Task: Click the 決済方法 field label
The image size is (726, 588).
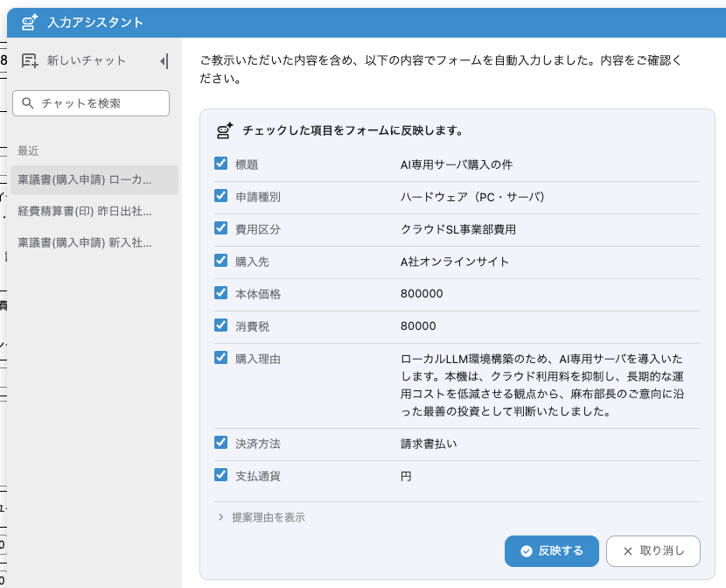Action: [258, 444]
